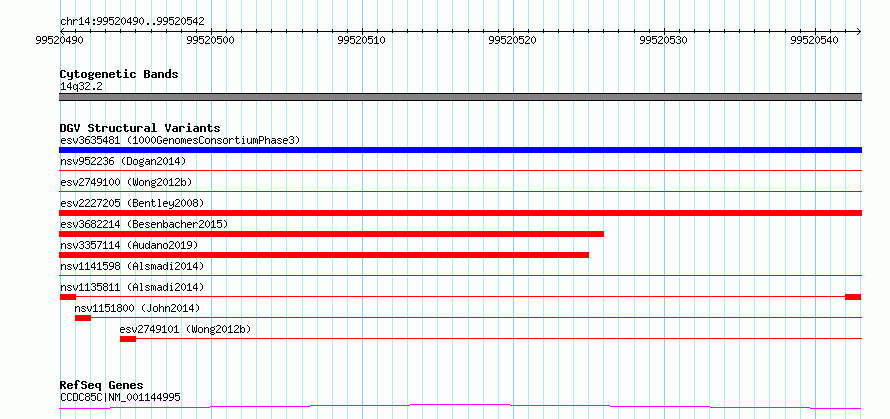Click the DGV Structural Variants track title
Viewport: 890px width, 419px height.
click(140, 128)
